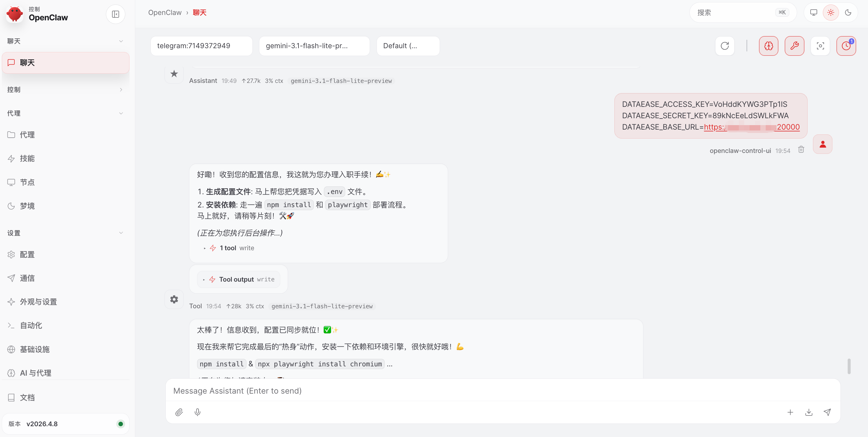The height and width of the screenshot is (437, 868).
Task: Switch theme to dark mode
Action: pyautogui.click(x=849, y=13)
